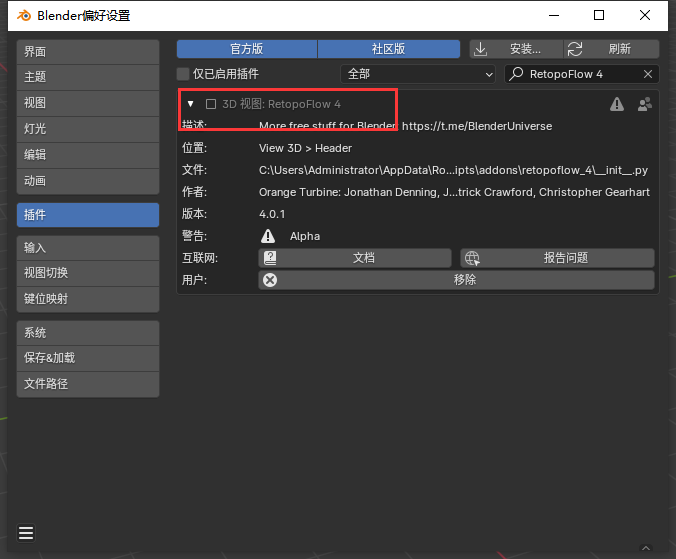Open the 全部 category dropdown
This screenshot has width=676, height=559.
coord(417,74)
